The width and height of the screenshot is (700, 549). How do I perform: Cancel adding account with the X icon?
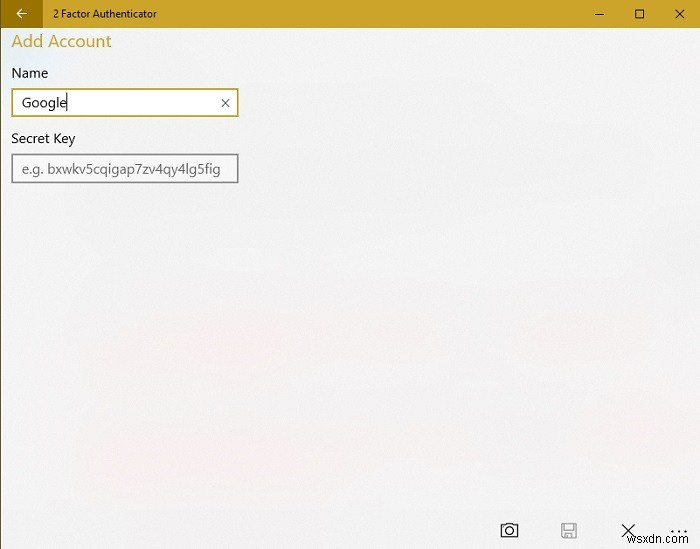pos(628,530)
